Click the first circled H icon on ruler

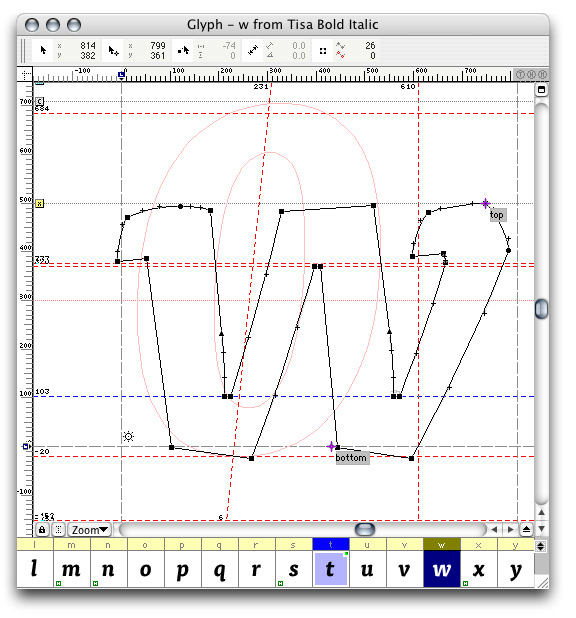click(531, 74)
